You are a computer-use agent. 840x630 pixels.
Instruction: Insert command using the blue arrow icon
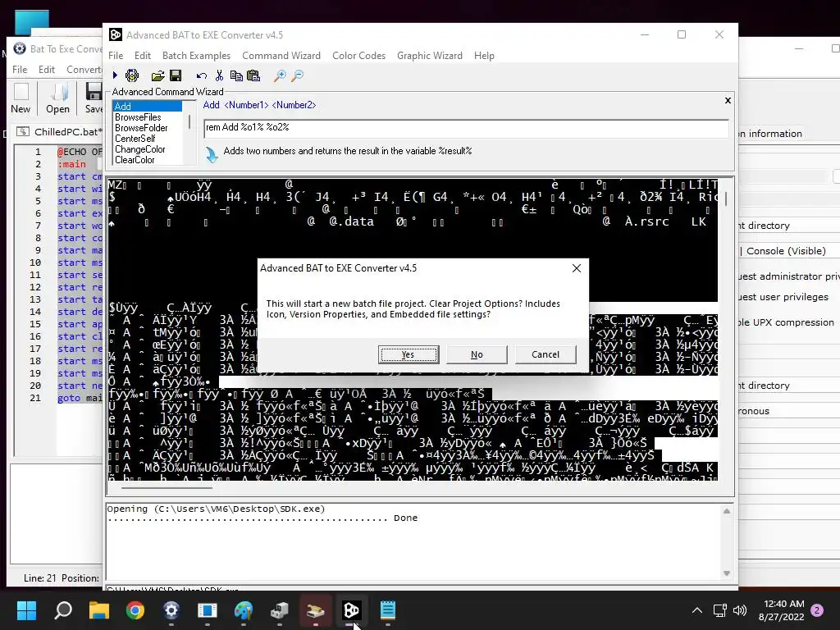tap(212, 154)
